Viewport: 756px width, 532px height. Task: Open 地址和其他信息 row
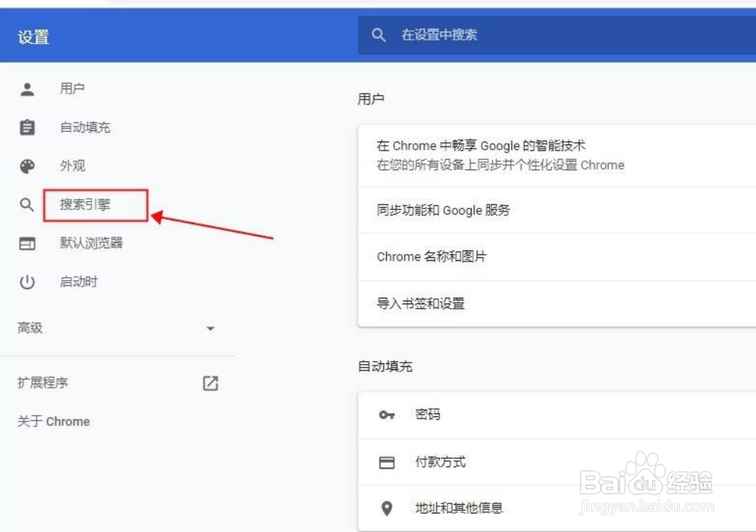557,508
